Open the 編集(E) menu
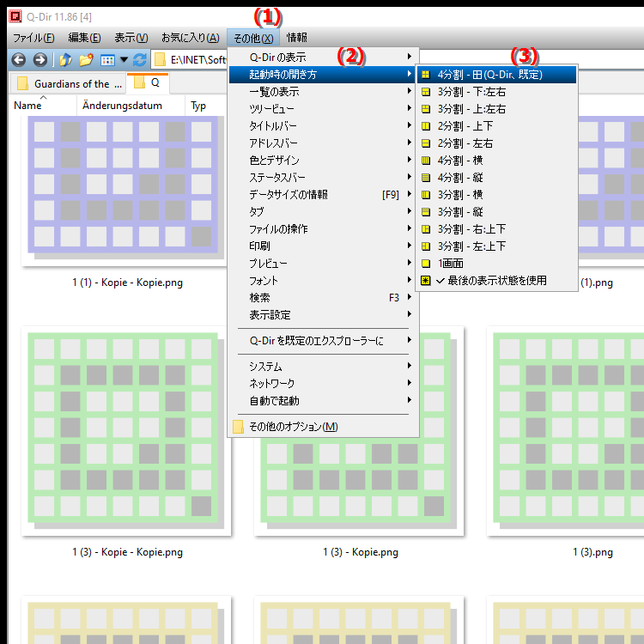The width and height of the screenshot is (644, 644). (x=85, y=38)
